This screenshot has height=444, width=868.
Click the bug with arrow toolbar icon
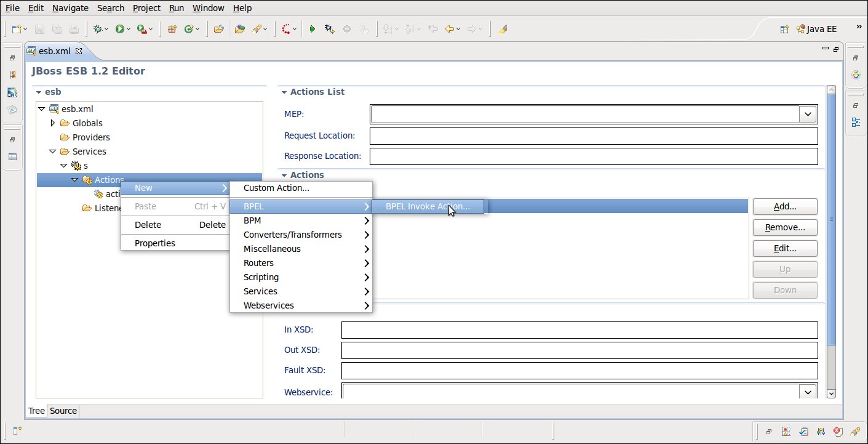tap(330, 29)
